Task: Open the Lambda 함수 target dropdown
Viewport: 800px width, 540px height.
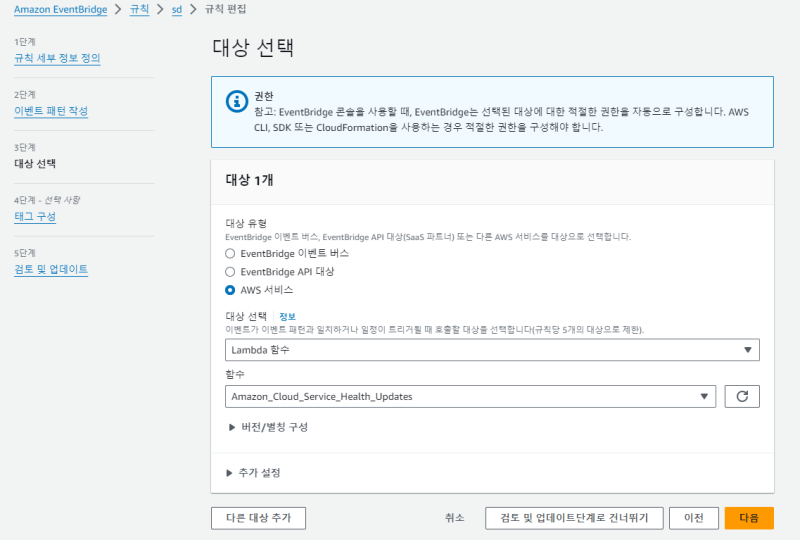Action: 492,350
